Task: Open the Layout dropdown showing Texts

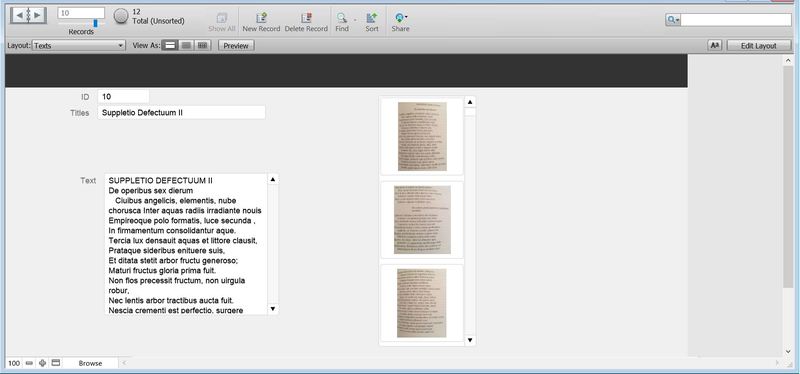Action: tap(79, 45)
